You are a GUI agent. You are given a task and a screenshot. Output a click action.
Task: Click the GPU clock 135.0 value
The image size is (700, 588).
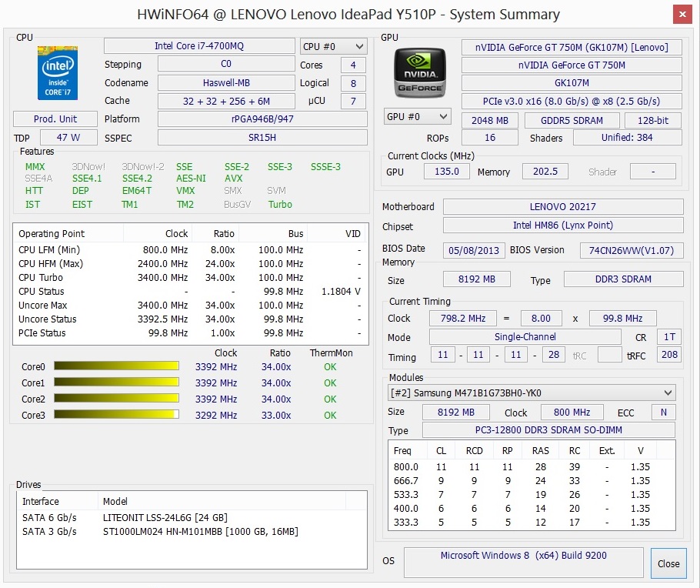tap(446, 171)
